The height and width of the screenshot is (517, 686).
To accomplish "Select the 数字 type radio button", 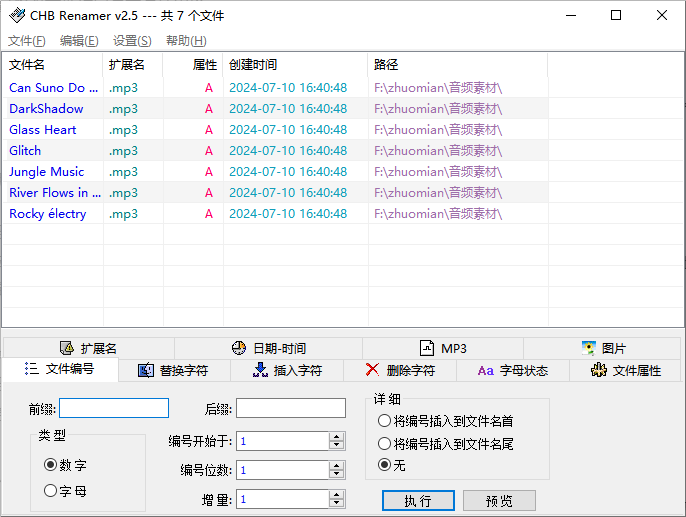I will point(51,465).
